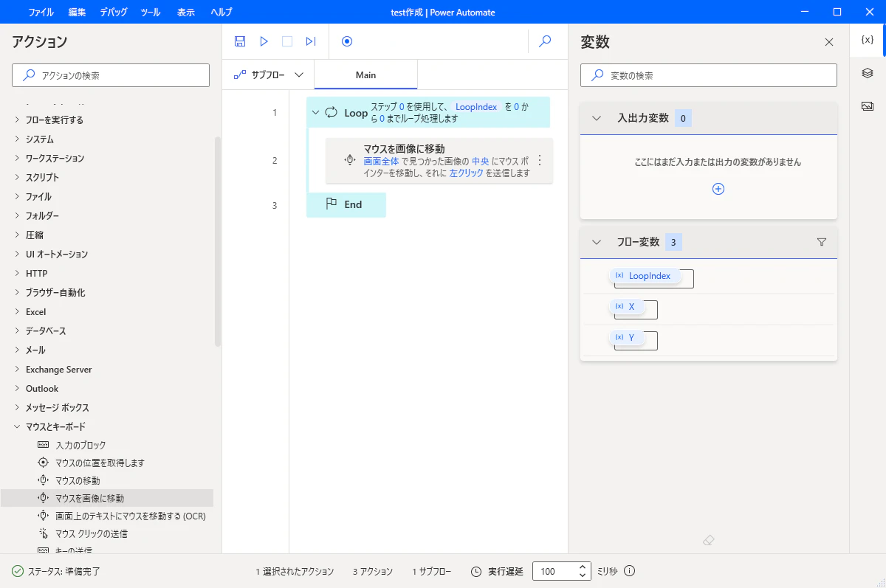Close the variables panel
This screenshot has height=588, width=886.
pos(829,42)
